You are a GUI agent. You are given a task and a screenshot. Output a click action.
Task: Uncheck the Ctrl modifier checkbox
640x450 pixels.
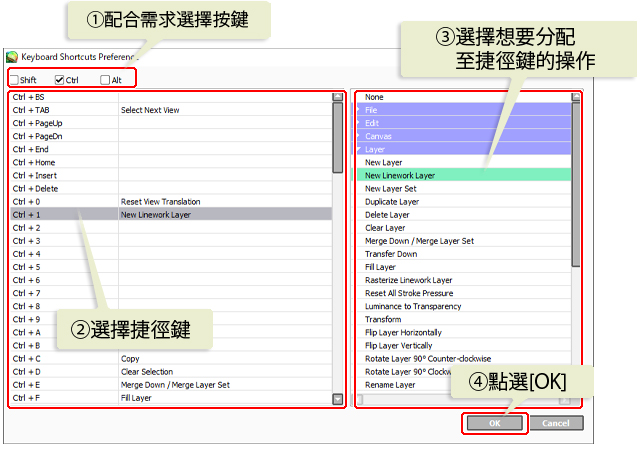click(60, 79)
